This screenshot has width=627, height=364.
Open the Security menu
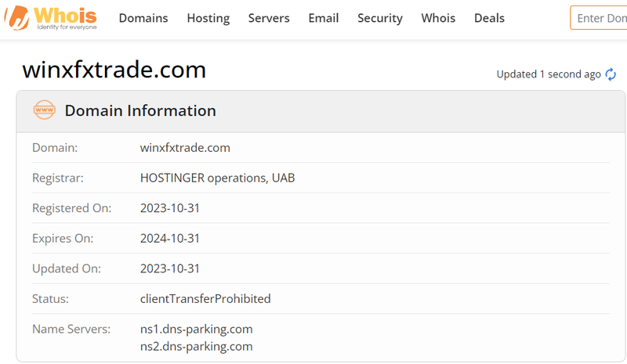coord(380,18)
